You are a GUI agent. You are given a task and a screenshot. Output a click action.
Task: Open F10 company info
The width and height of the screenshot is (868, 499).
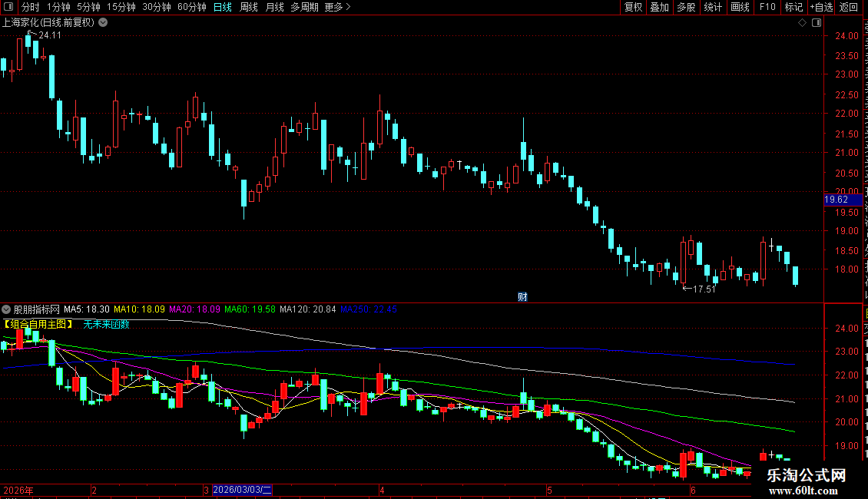click(767, 7)
